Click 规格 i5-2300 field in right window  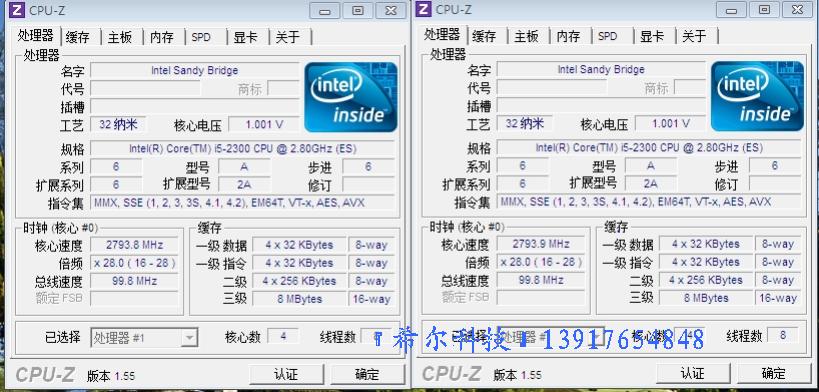pyautogui.click(x=649, y=147)
